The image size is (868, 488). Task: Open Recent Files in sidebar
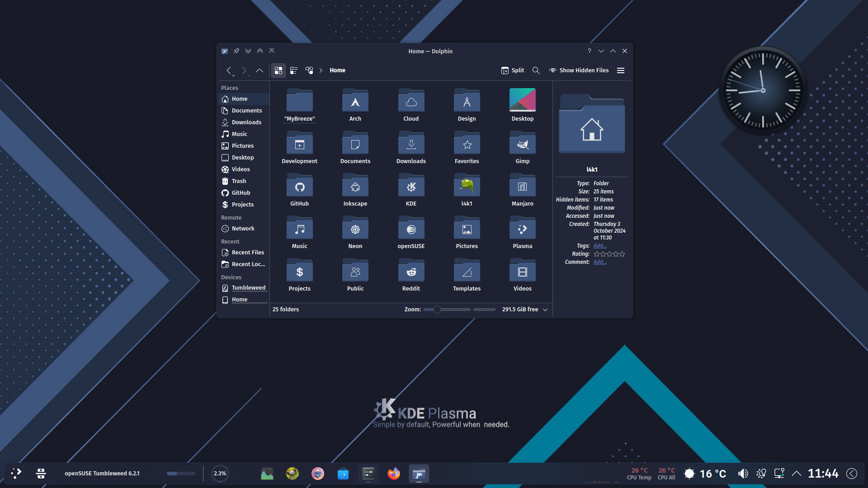(x=244, y=253)
